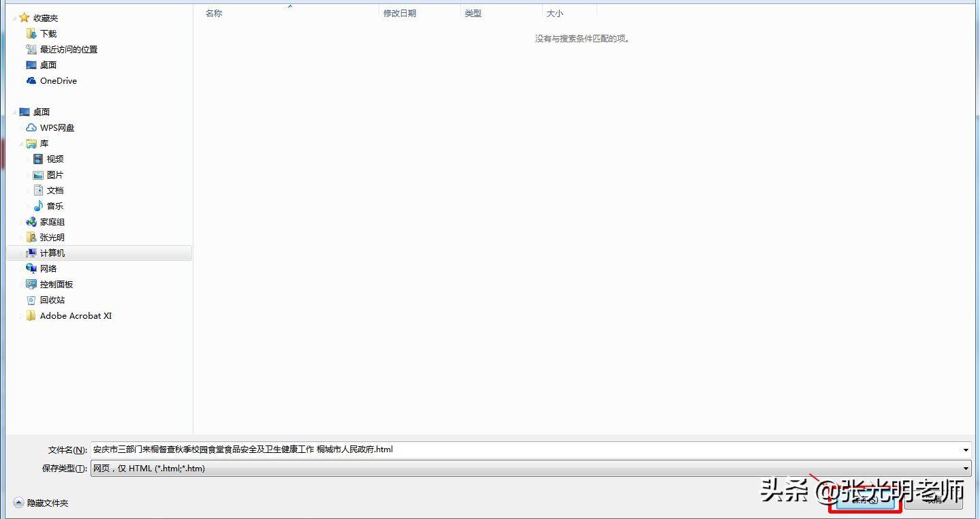Select the 库 libraries icon

(x=31, y=143)
